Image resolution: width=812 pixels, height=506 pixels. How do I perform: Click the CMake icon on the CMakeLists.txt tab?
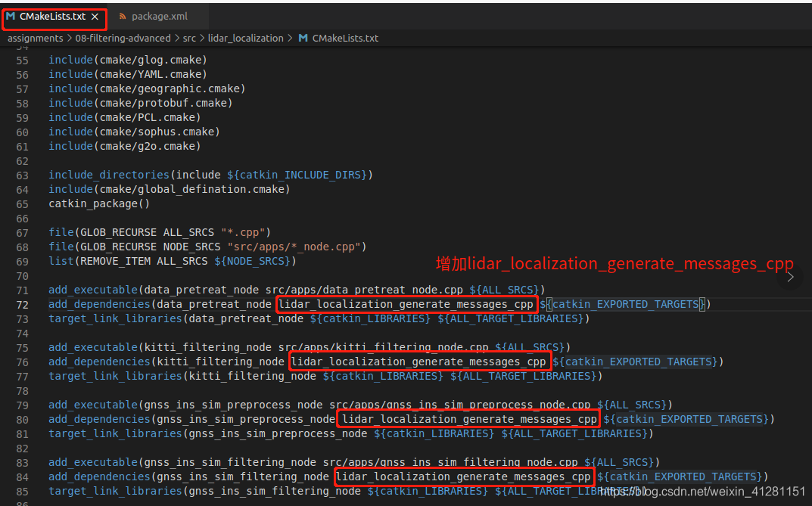pos(11,17)
